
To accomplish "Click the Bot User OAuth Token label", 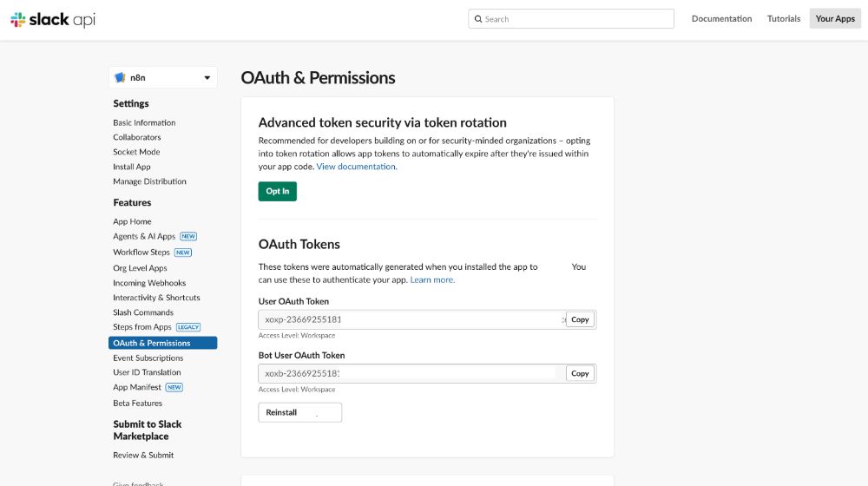I will pyautogui.click(x=301, y=355).
